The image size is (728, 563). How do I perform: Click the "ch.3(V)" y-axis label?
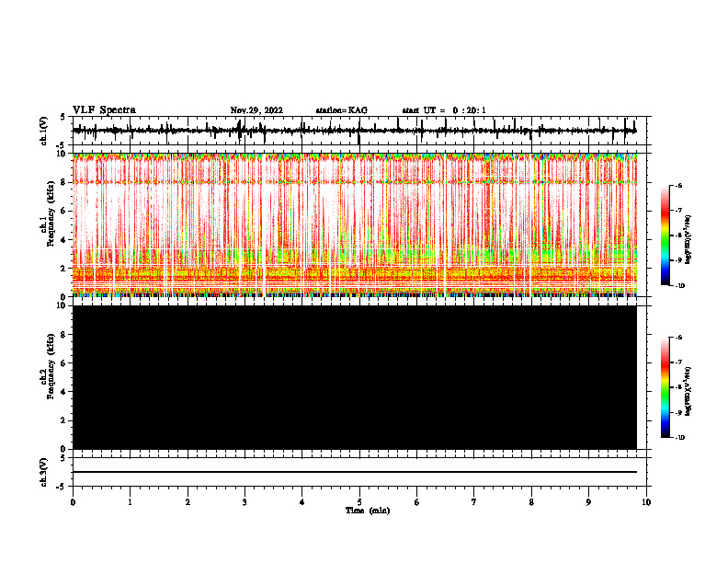pyautogui.click(x=44, y=472)
